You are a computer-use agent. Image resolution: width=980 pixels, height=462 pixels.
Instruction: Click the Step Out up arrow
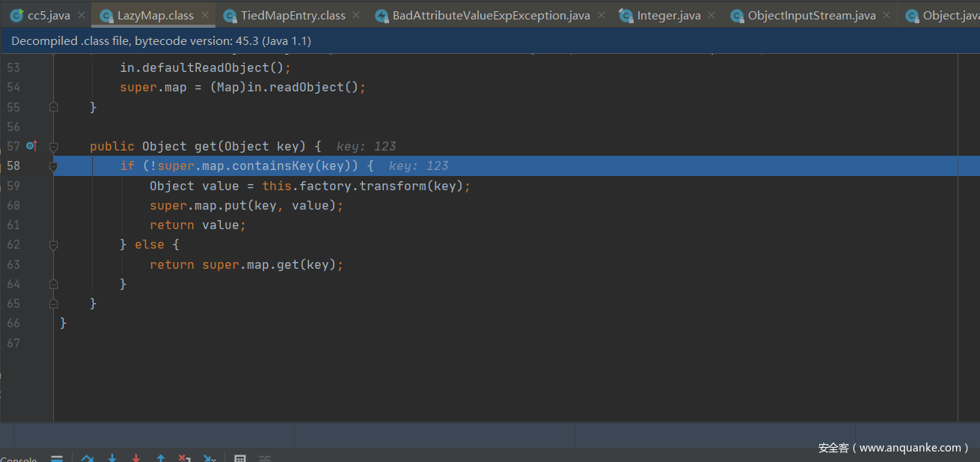pos(161,458)
